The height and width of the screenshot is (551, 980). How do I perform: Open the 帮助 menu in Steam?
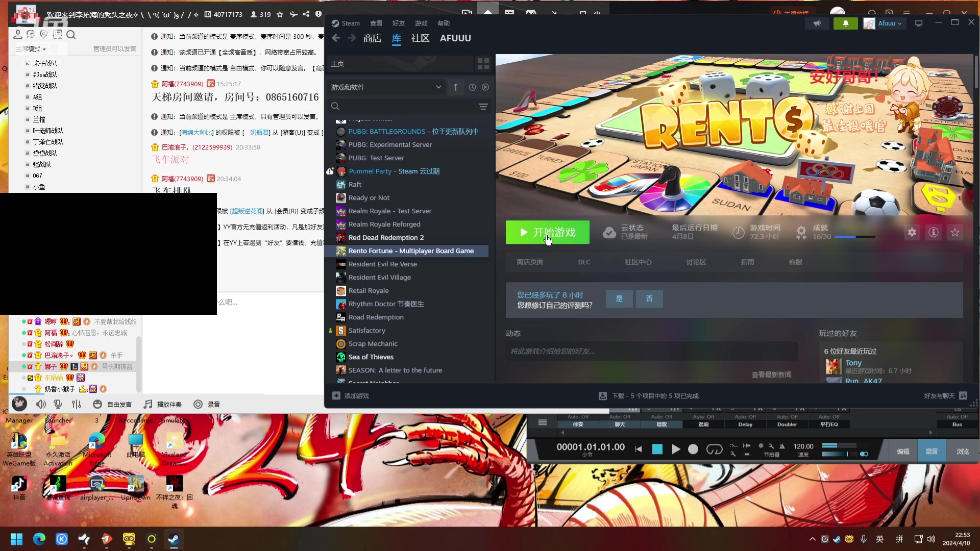click(444, 23)
